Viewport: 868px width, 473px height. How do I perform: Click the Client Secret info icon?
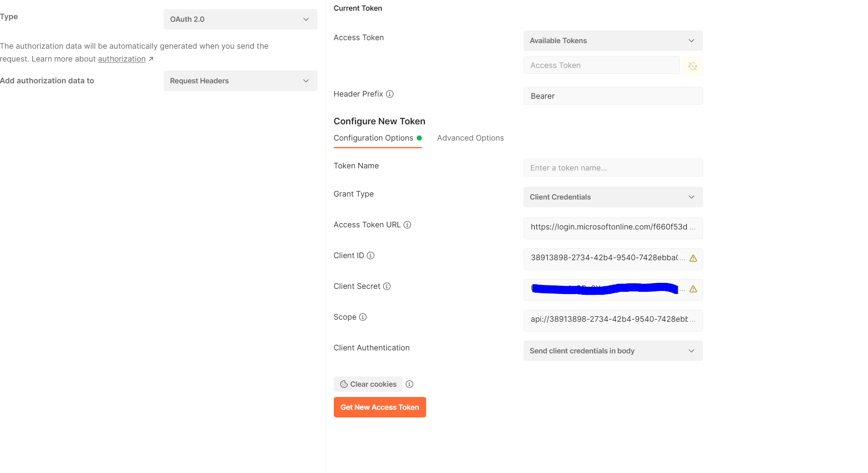[386, 286]
